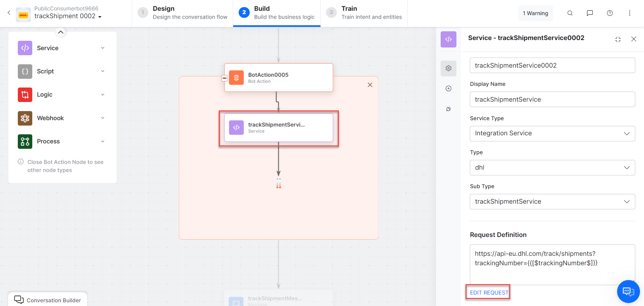Image resolution: width=644 pixels, height=306 pixels.
Task: Select the settings gear icon in side panel
Action: pyautogui.click(x=448, y=68)
